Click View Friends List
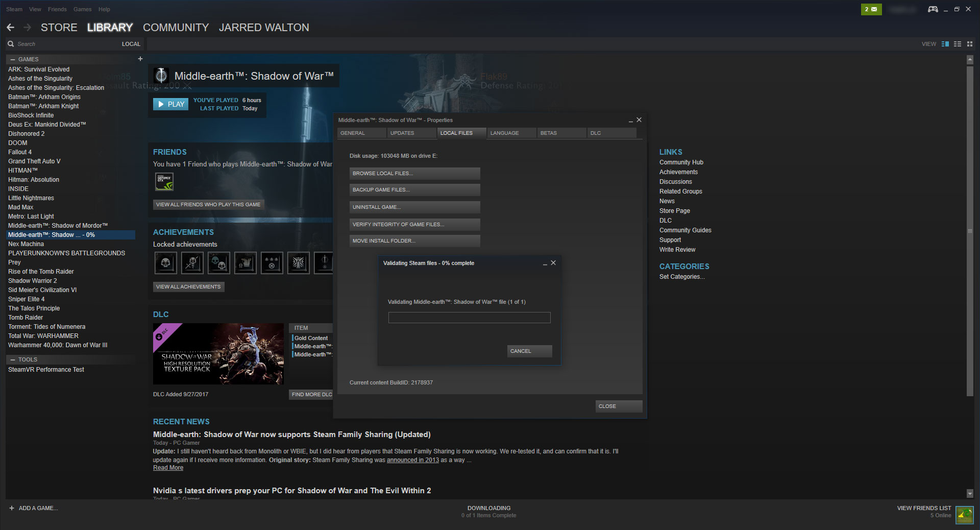This screenshot has height=530, width=980. 924,508
